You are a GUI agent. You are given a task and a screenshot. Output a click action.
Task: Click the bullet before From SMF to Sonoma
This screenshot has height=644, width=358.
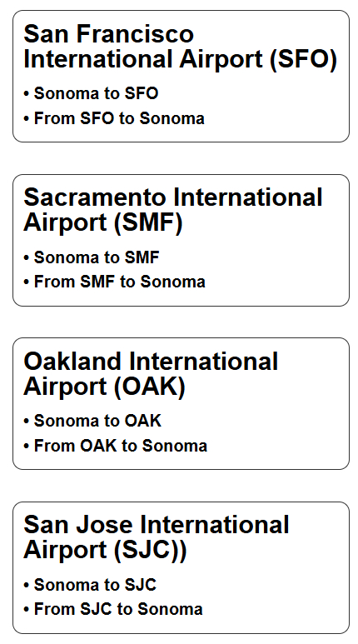click(x=27, y=282)
